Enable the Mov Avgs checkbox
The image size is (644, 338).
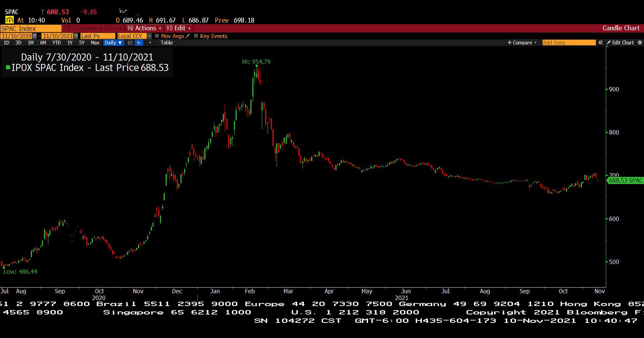pos(157,36)
